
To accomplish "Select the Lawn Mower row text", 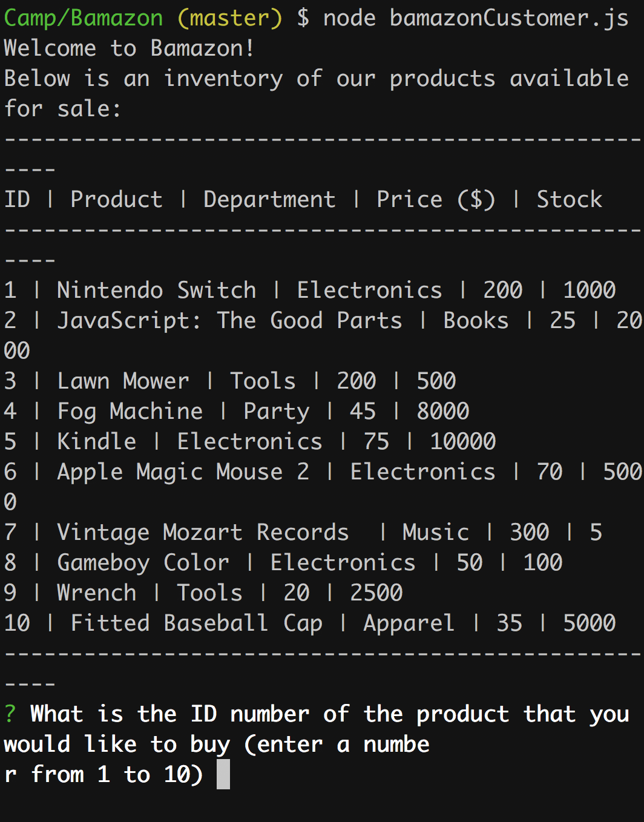I will tap(230, 381).
